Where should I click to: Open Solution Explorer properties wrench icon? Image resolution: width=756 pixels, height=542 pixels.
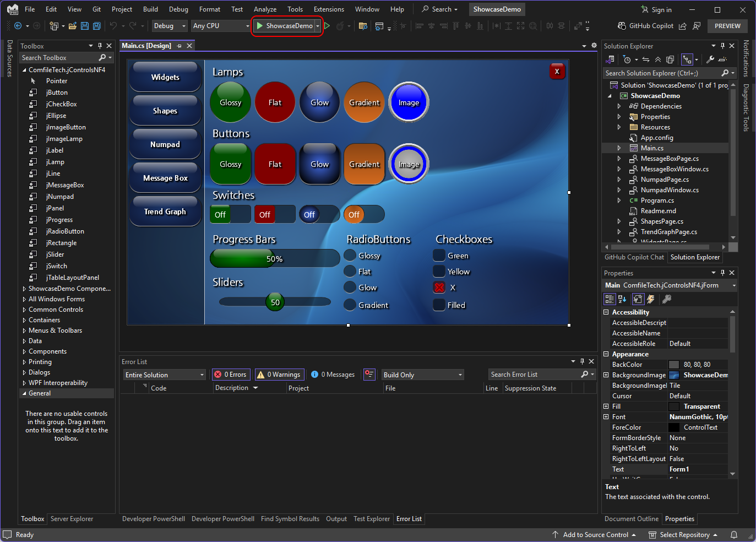click(x=710, y=59)
